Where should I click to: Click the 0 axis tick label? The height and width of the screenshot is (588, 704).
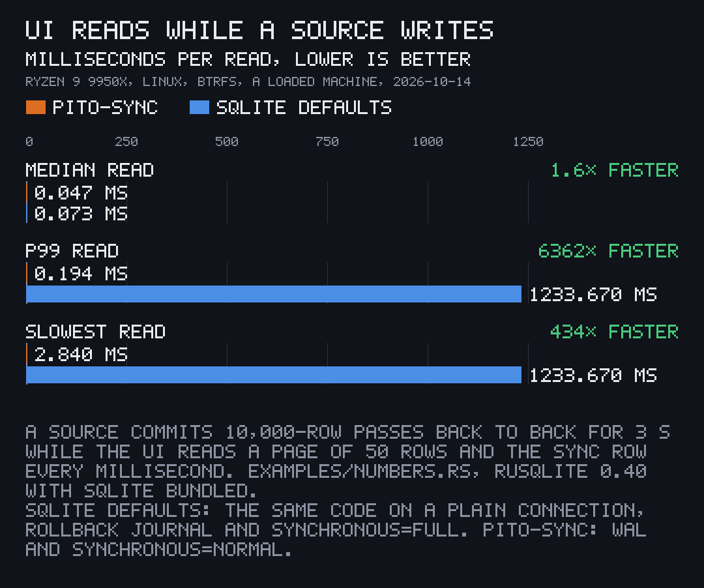tap(29, 142)
